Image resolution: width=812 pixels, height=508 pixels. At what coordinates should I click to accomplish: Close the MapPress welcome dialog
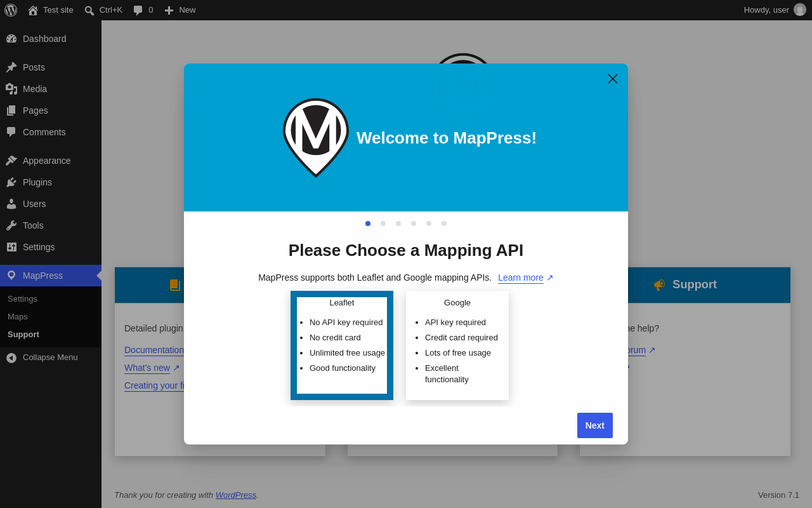[x=613, y=79]
